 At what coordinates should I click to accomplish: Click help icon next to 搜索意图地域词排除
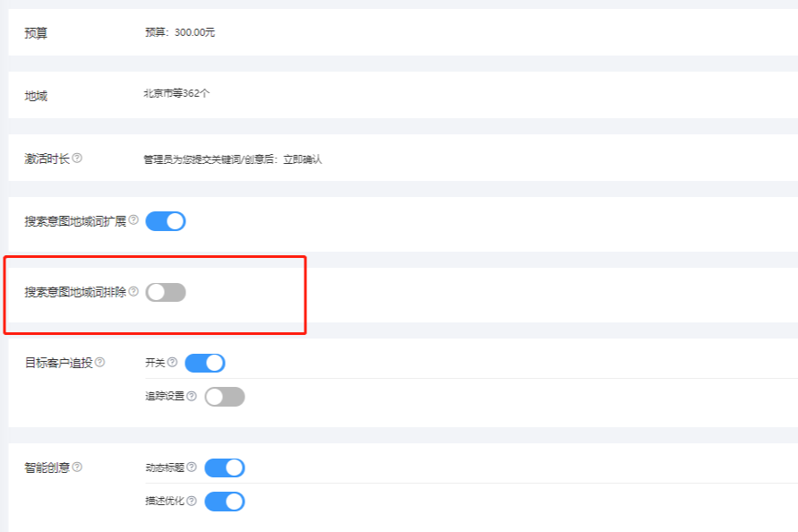(x=133, y=292)
